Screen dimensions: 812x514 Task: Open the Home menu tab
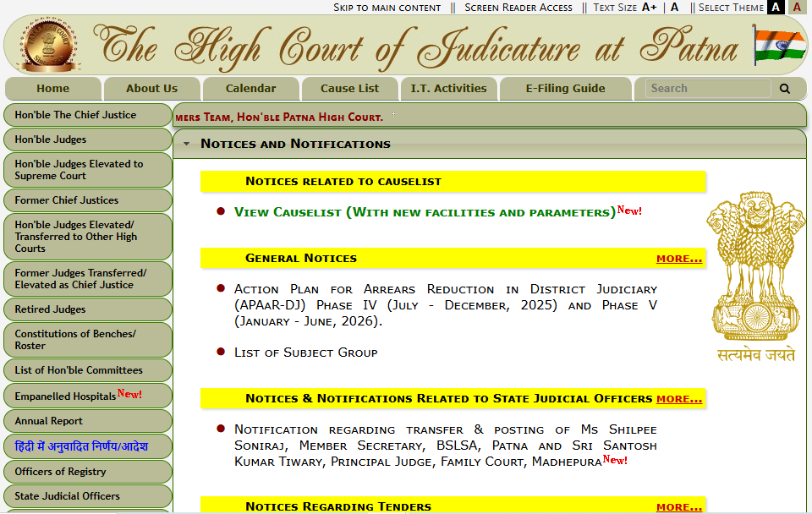coord(52,89)
